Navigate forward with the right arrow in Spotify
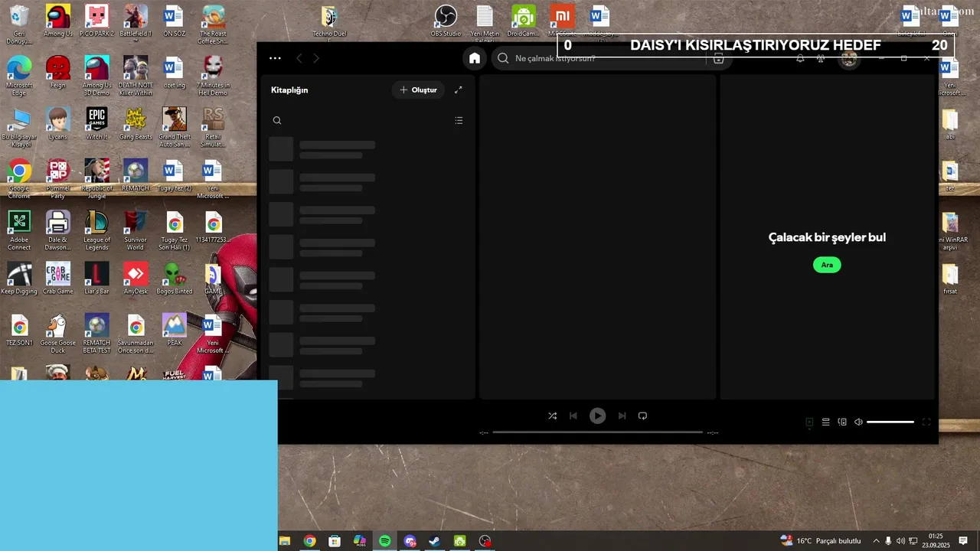 click(316, 58)
